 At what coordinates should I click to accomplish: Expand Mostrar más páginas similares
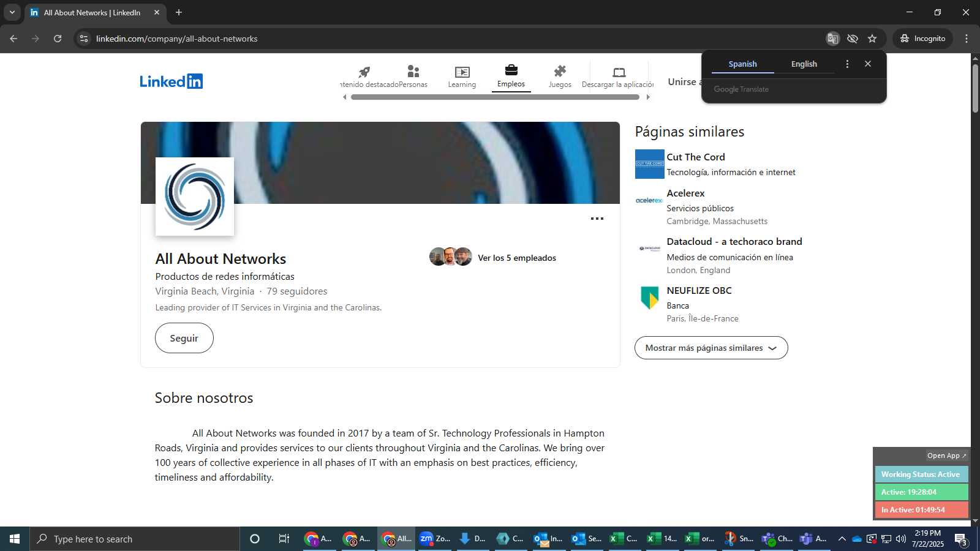[x=711, y=348]
